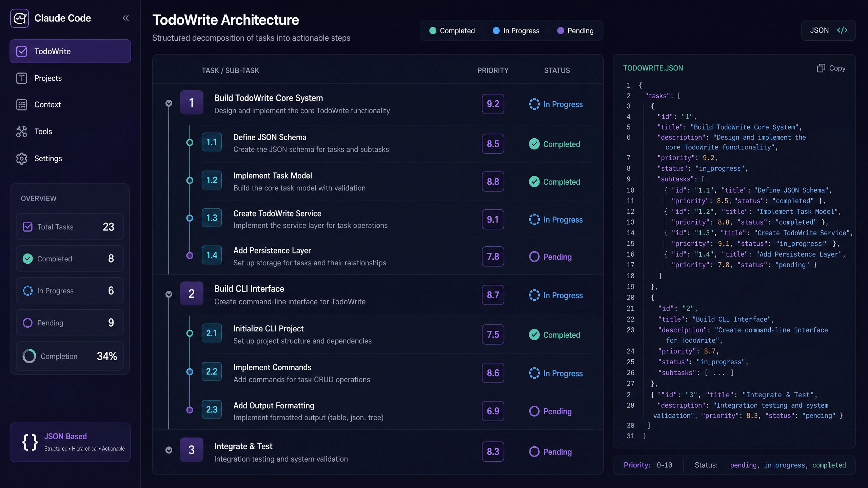This screenshot has height=488, width=868.
Task: Click the Completion progress ring
Action: 29,356
